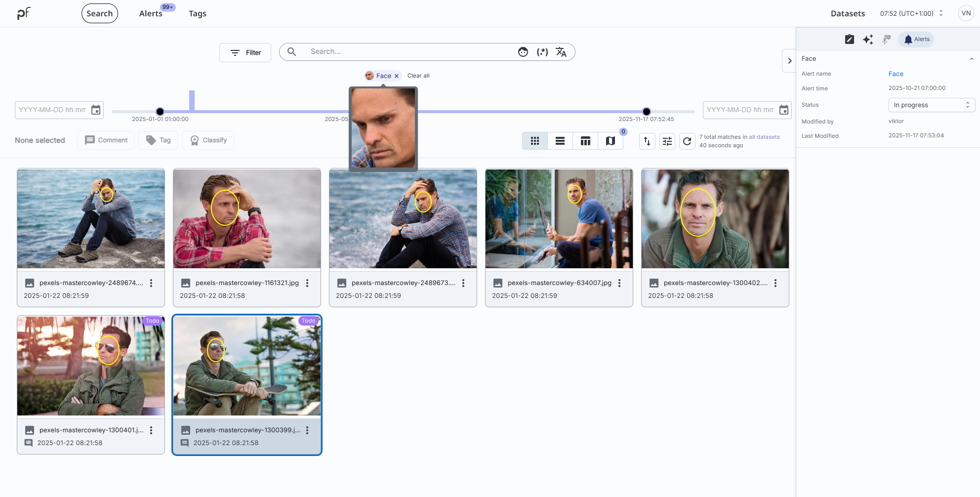Screen dimensions: 980x497
Task: Open the Tags tab in top navigation
Action: coord(198,14)
